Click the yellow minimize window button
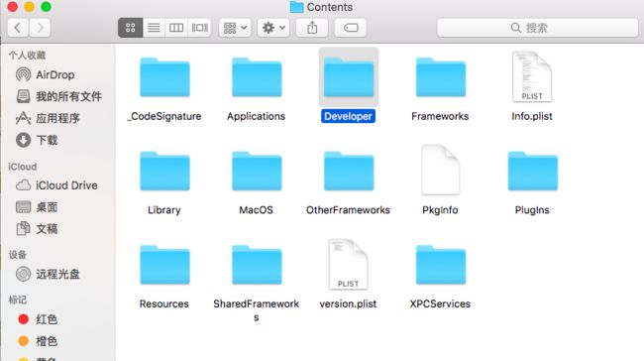 29,7
